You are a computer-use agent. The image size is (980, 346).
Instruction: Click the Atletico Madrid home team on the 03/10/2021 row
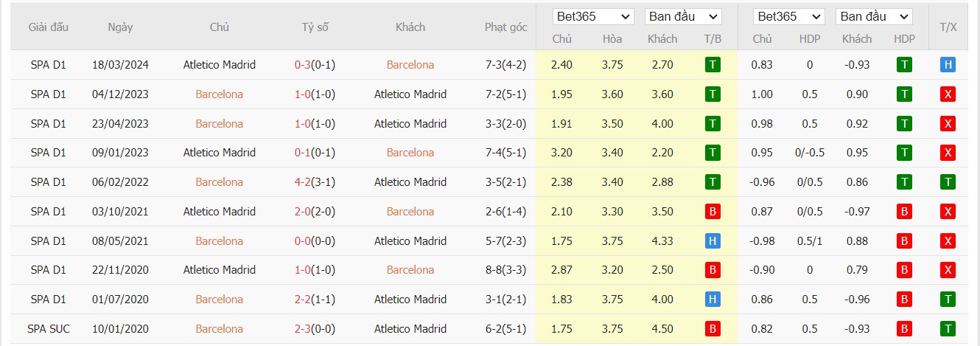[220, 212]
